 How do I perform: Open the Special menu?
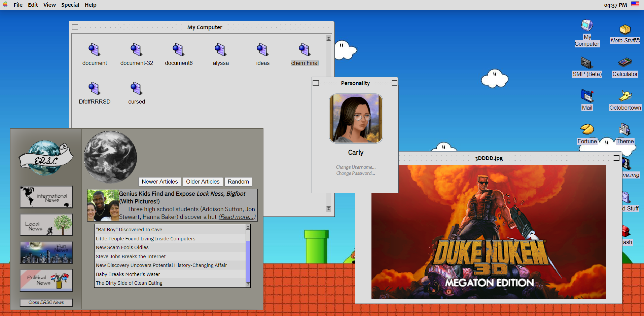70,5
